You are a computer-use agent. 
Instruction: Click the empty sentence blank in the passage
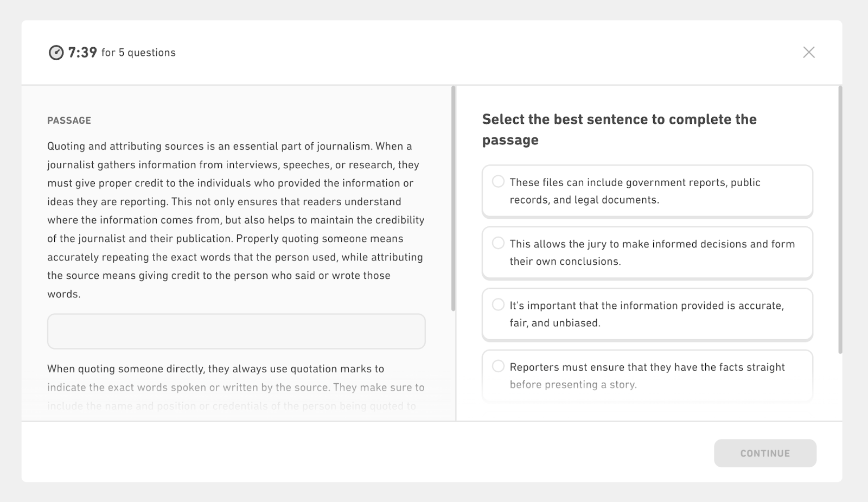click(x=236, y=331)
